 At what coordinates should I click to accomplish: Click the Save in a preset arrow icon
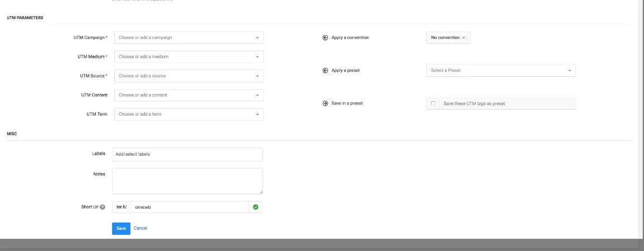coord(325,104)
